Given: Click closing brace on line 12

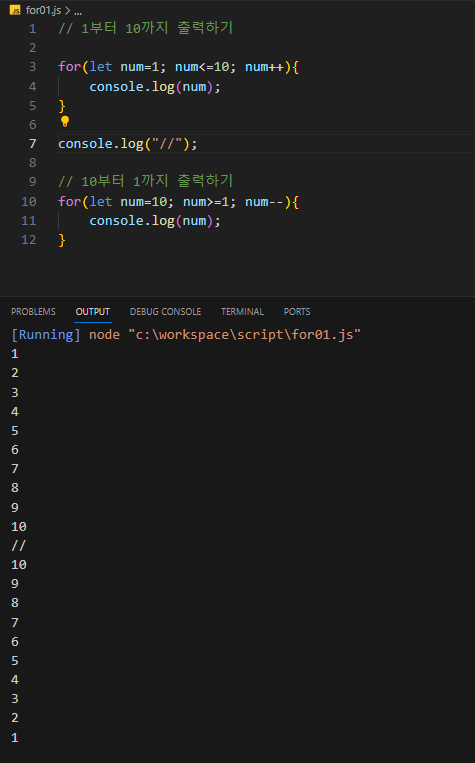Looking at the screenshot, I should point(62,240).
